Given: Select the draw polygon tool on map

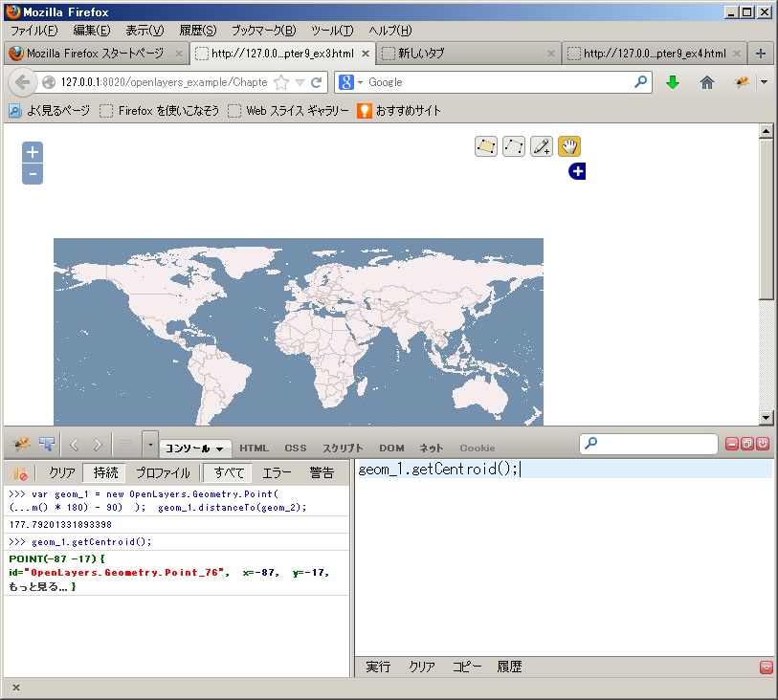Looking at the screenshot, I should (x=486, y=146).
